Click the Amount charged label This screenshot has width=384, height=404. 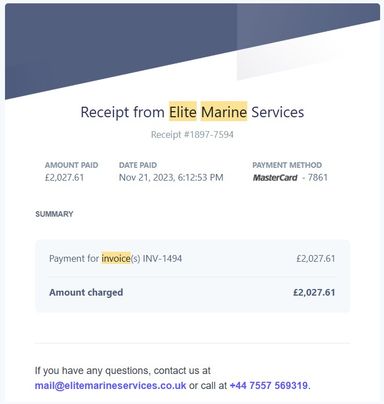point(86,293)
